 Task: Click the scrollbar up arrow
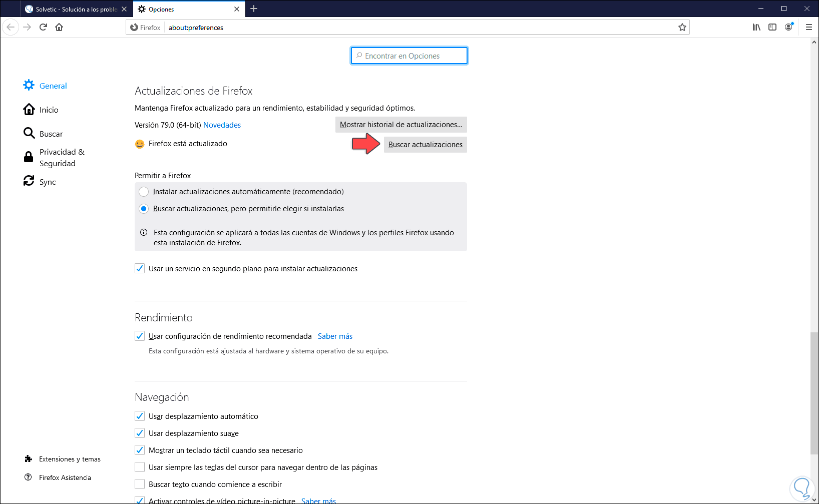814,42
